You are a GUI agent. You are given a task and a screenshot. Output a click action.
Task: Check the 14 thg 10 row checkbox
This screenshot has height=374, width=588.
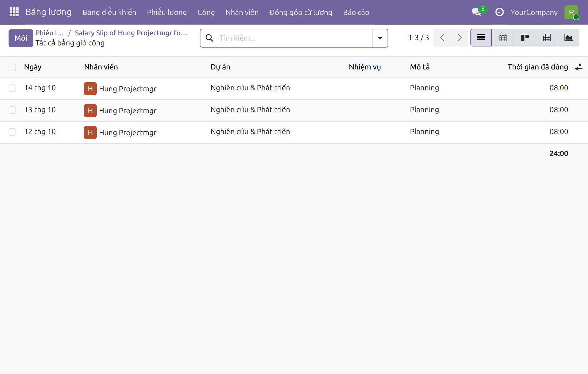12,88
